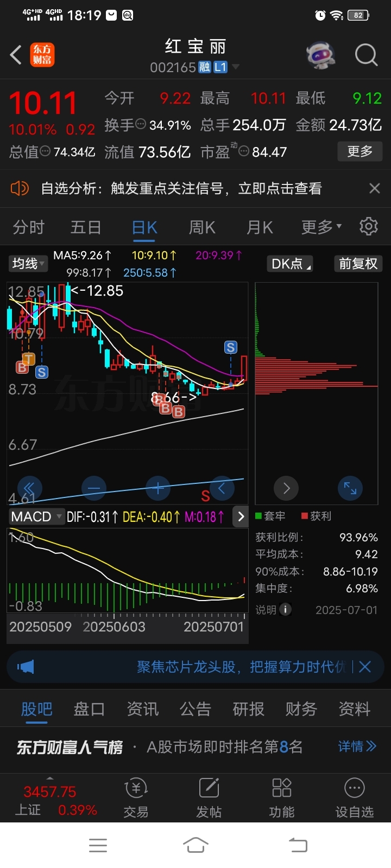The height and width of the screenshot is (868, 391).
Task: Tap the double-left chart scroll icon
Action: pos(29,488)
